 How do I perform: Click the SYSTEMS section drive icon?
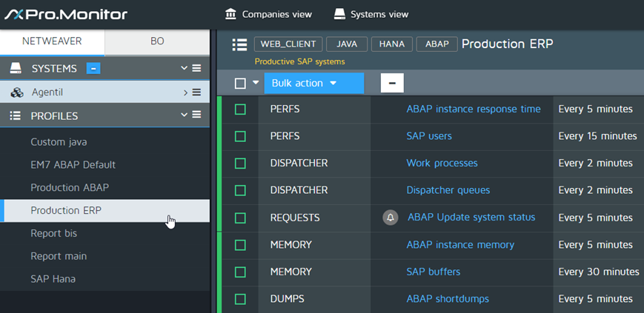pos(16,68)
